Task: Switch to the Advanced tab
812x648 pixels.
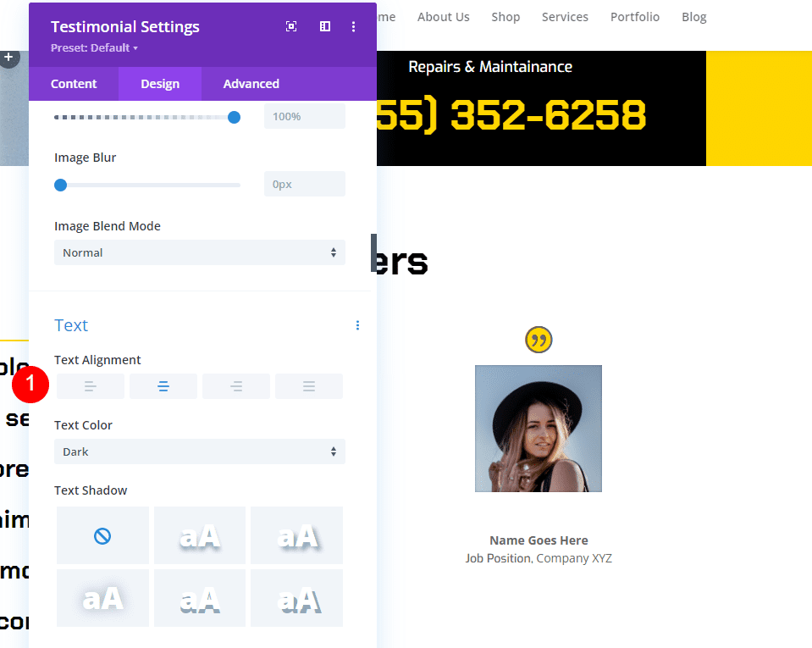Action: (251, 84)
